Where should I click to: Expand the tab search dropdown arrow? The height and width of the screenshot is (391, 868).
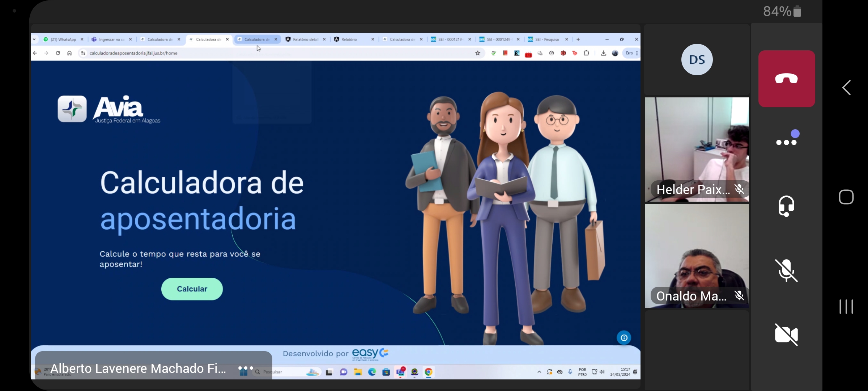point(34,39)
